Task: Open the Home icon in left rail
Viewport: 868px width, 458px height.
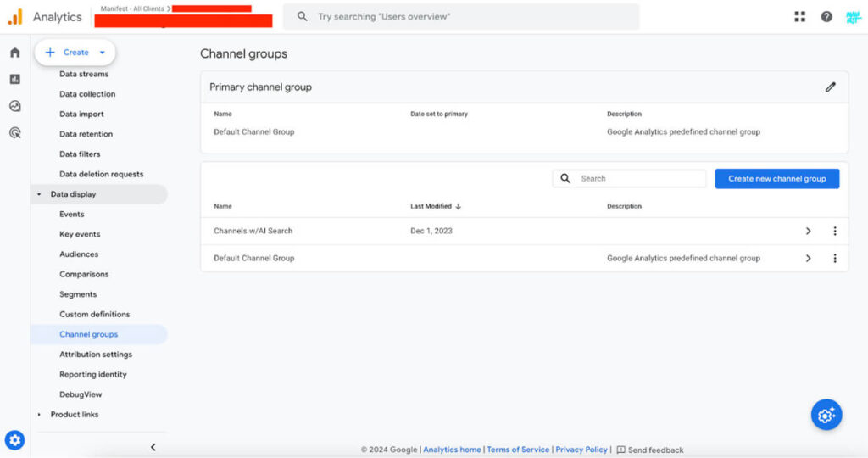Action: 15,53
